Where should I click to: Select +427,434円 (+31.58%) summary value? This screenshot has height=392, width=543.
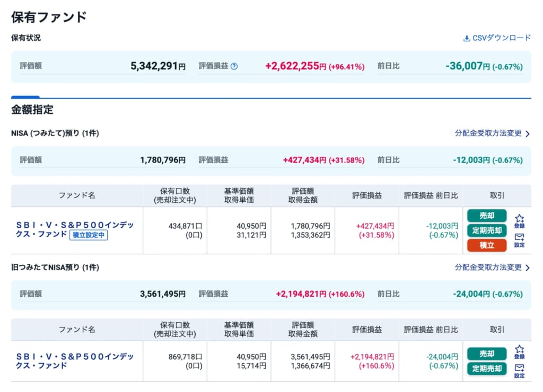point(324,160)
